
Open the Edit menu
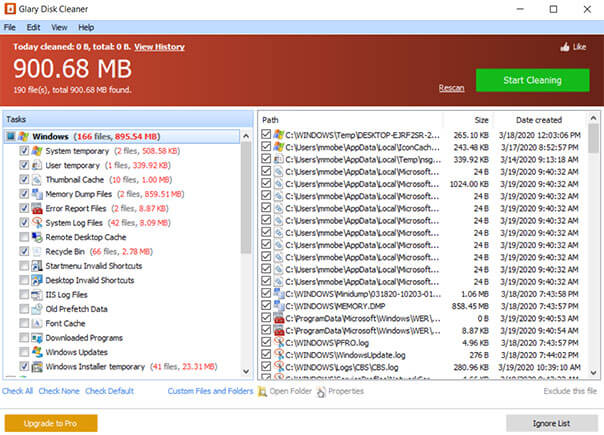coord(34,27)
